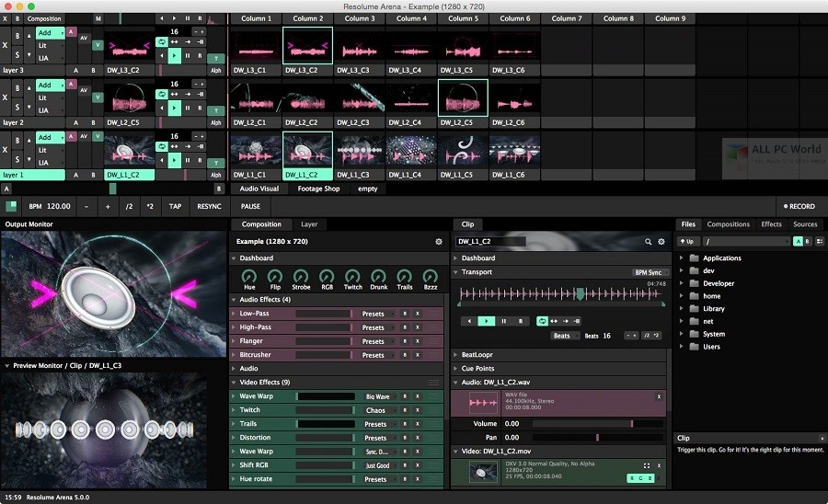The image size is (828, 504).
Task: Click the Bzzz dashboard knob
Action: [x=431, y=276]
